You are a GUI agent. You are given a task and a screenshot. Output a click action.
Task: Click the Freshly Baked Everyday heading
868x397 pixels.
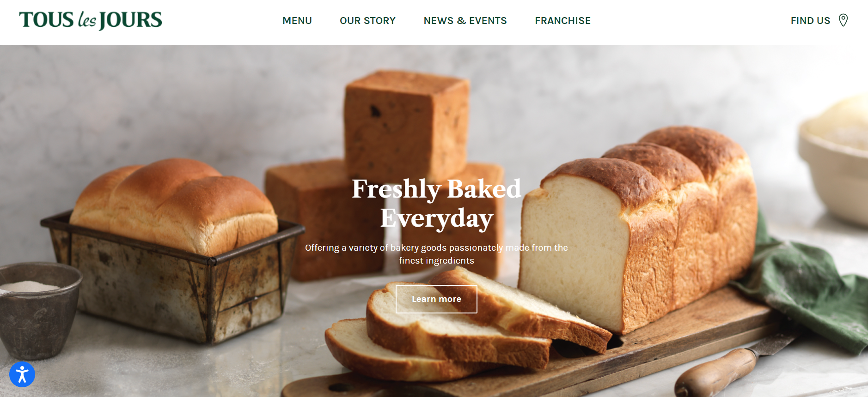[436, 203]
